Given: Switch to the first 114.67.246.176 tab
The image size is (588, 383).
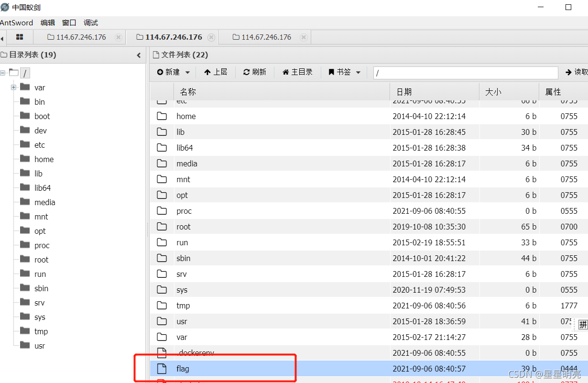Looking at the screenshot, I should [x=76, y=37].
